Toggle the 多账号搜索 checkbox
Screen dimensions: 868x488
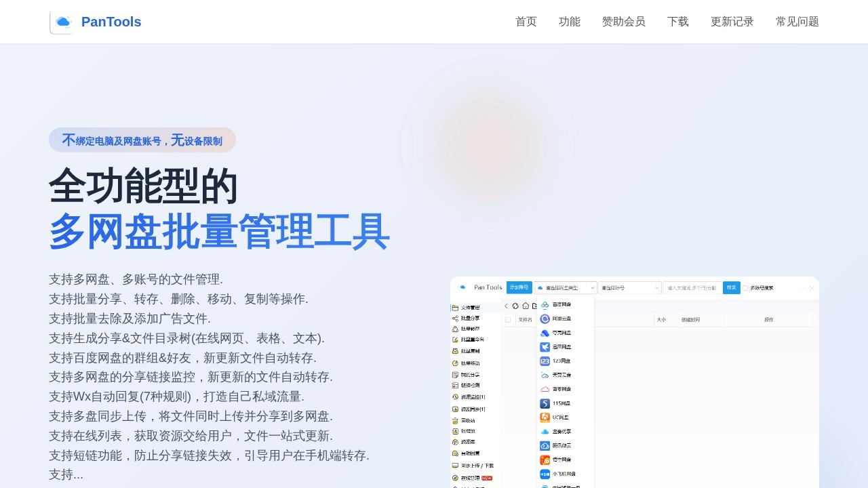coord(745,288)
